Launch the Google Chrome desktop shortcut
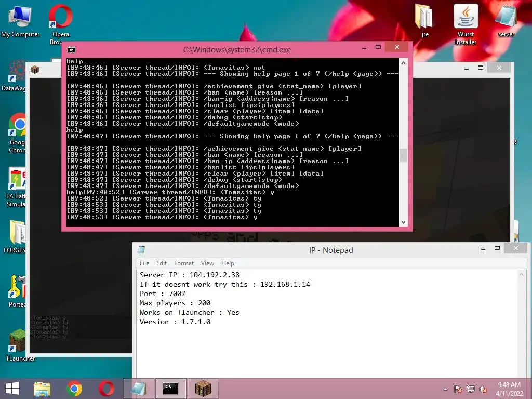Image resolution: width=532 pixels, height=399 pixels. coord(17,133)
